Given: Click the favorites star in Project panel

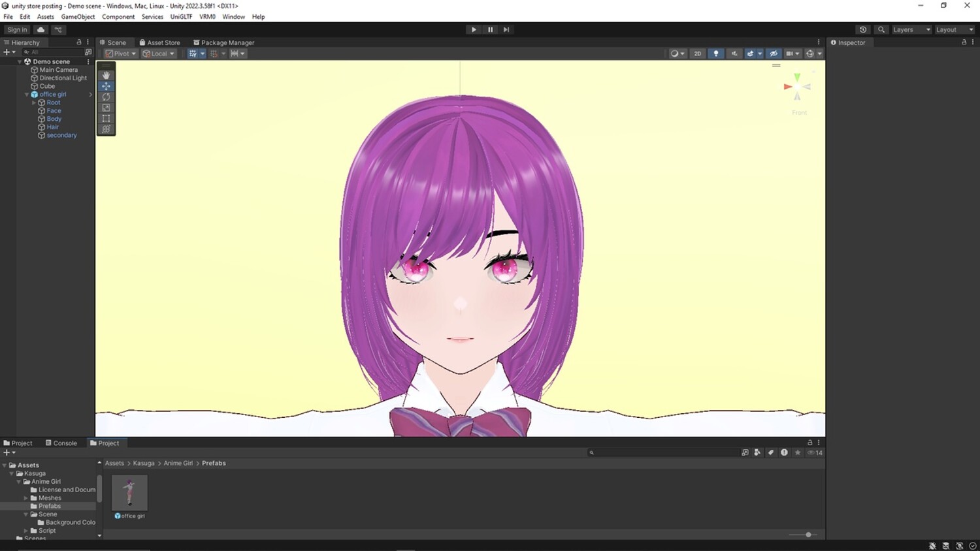Looking at the screenshot, I should (798, 452).
